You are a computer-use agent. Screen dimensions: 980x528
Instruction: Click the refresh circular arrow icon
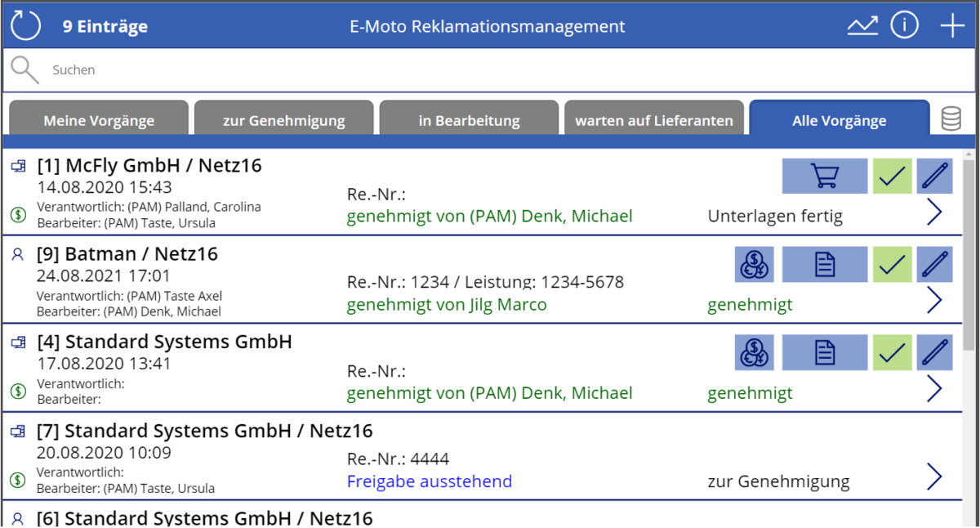pyautogui.click(x=25, y=25)
